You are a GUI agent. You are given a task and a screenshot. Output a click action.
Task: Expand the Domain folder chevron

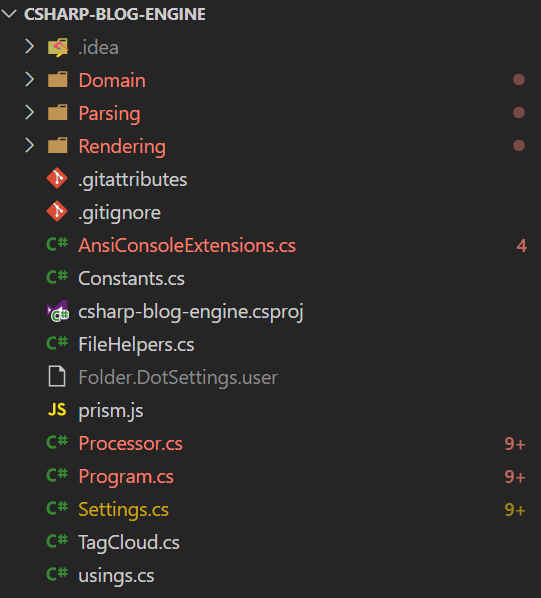click(29, 80)
